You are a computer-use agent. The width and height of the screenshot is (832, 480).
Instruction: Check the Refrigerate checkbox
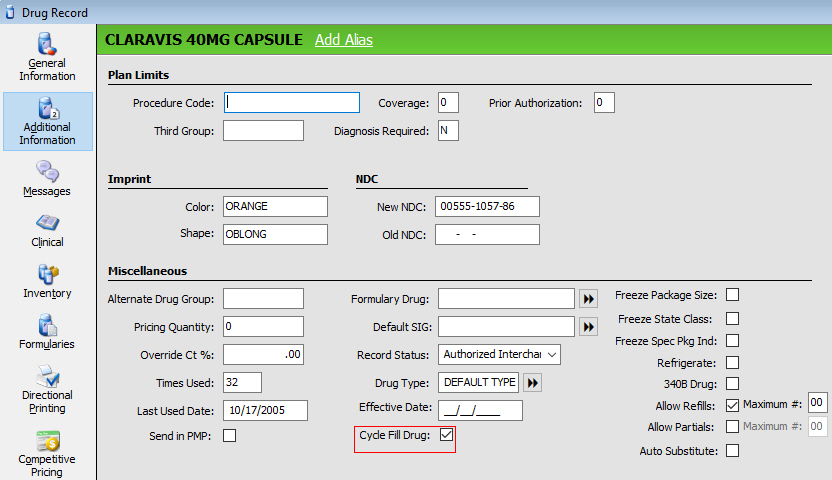[x=732, y=363]
